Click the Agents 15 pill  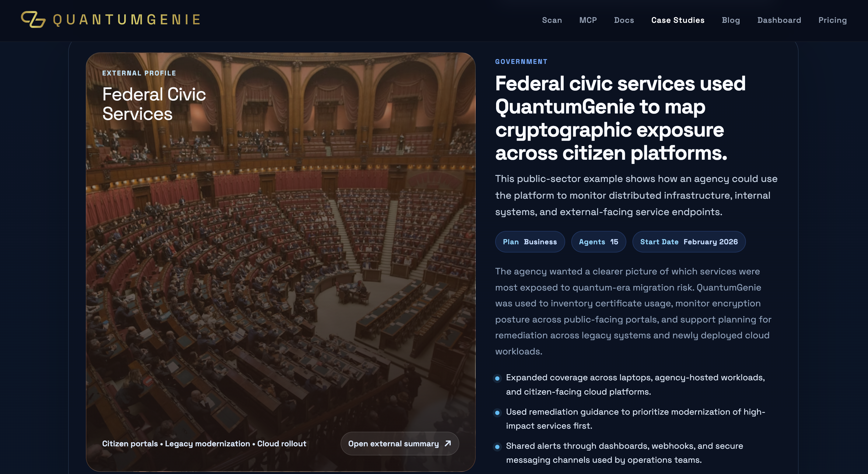[x=598, y=242]
